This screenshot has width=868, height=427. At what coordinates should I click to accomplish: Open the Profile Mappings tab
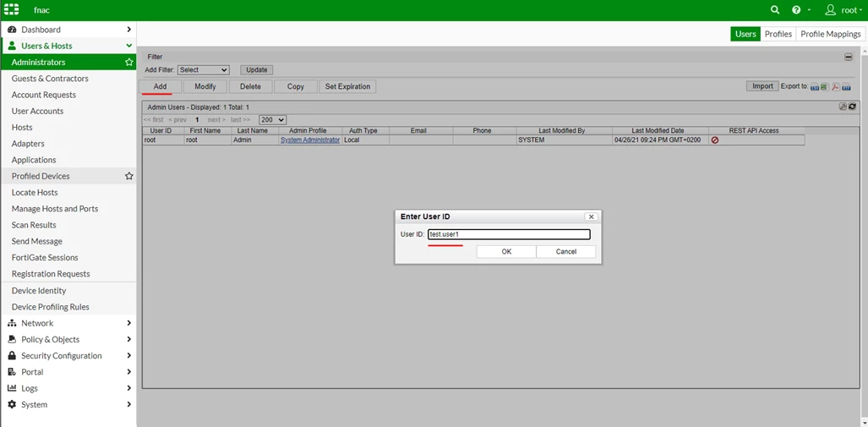(830, 34)
